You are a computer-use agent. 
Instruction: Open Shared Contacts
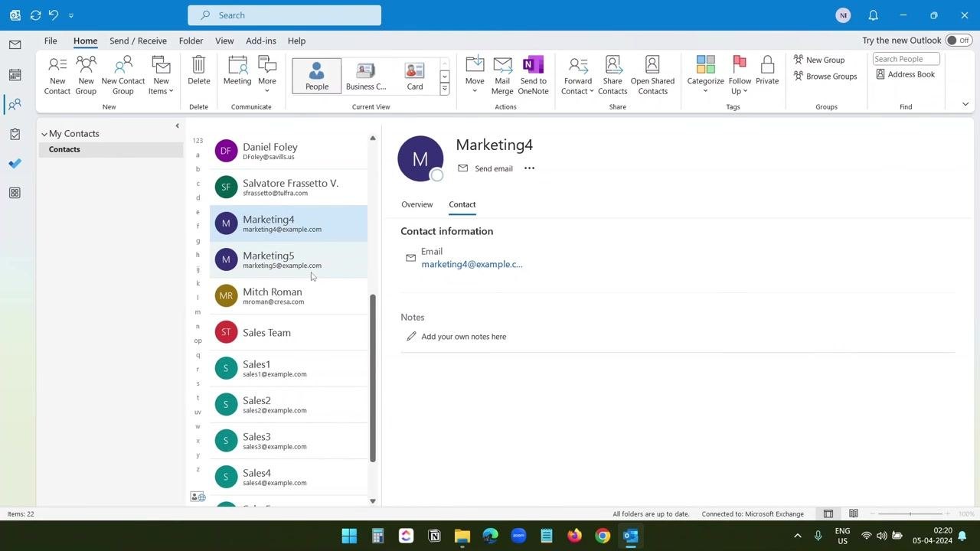652,76
